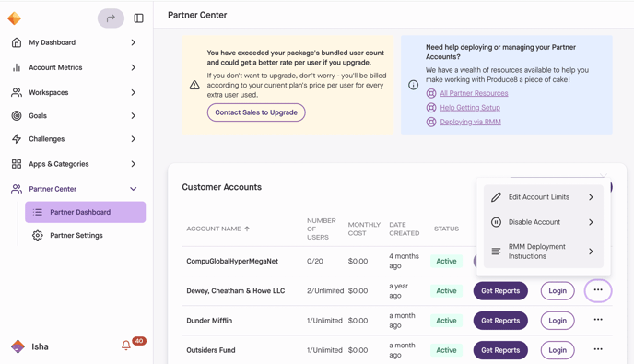Click the Produce8 orange logo
The image size is (634, 364).
tap(14, 18)
